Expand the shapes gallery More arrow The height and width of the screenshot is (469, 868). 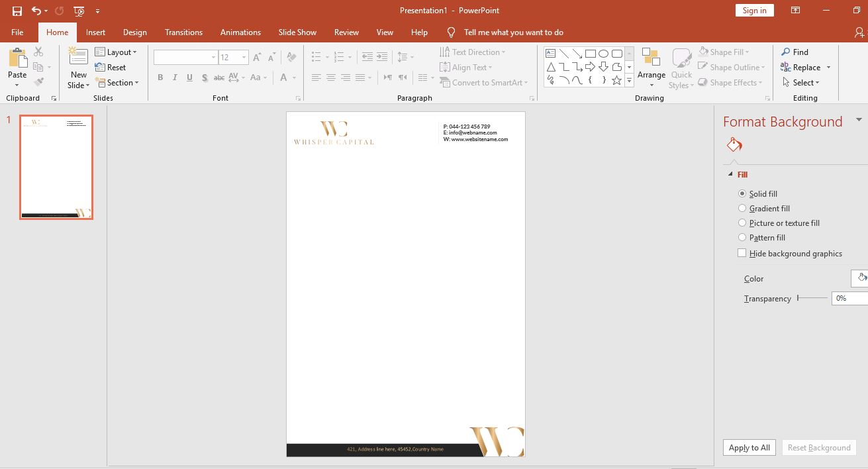[630, 80]
